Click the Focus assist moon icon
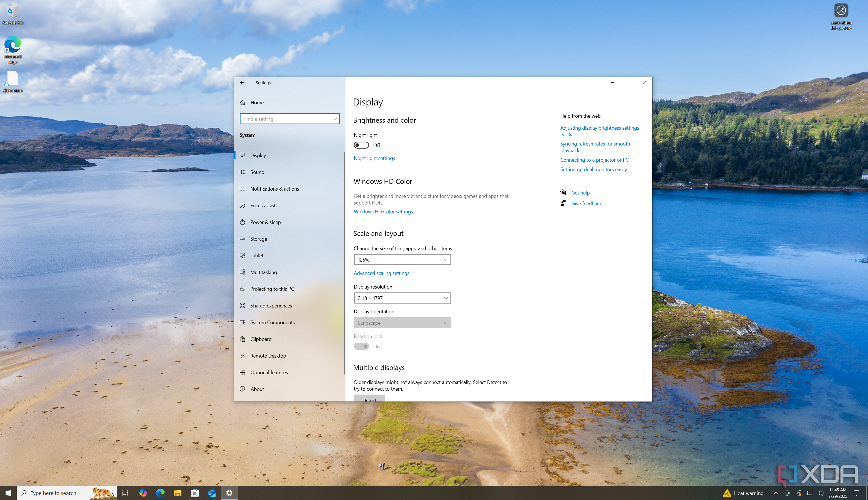This screenshot has width=868, height=500. click(x=242, y=205)
